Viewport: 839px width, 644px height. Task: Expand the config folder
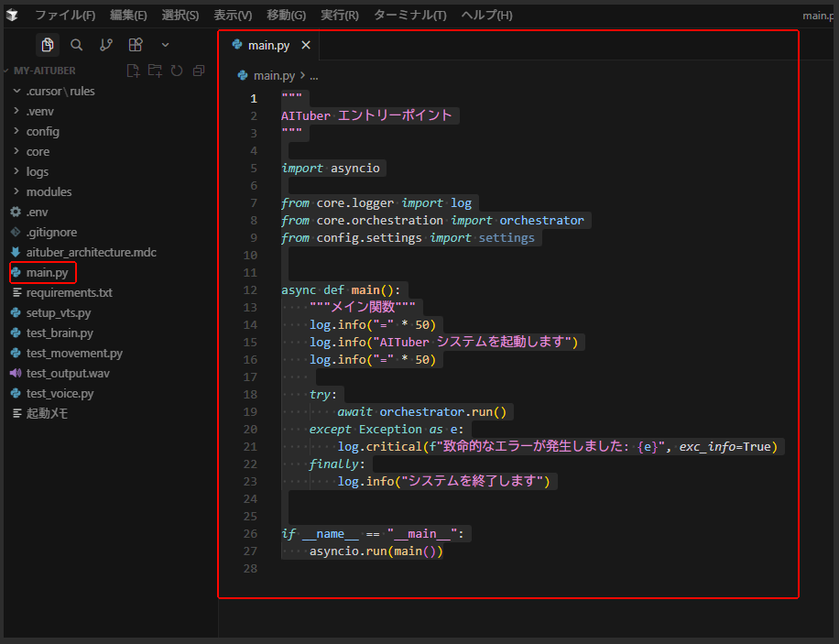(x=42, y=131)
